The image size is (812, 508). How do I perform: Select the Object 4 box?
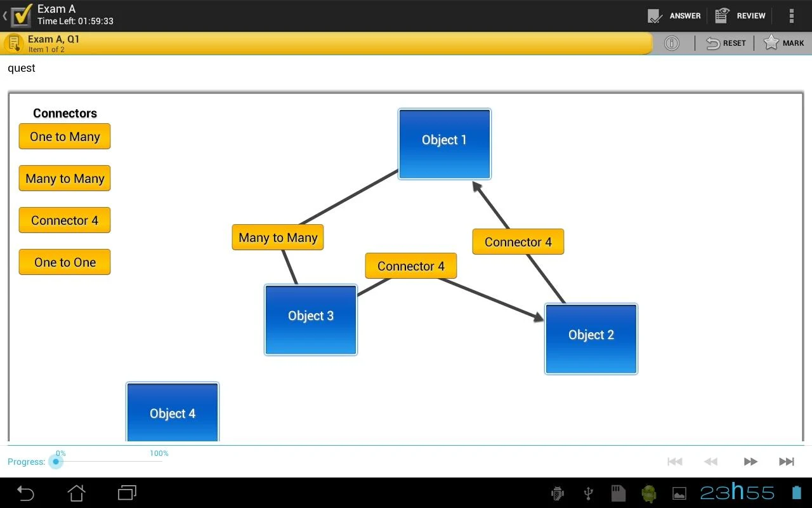[x=173, y=412]
